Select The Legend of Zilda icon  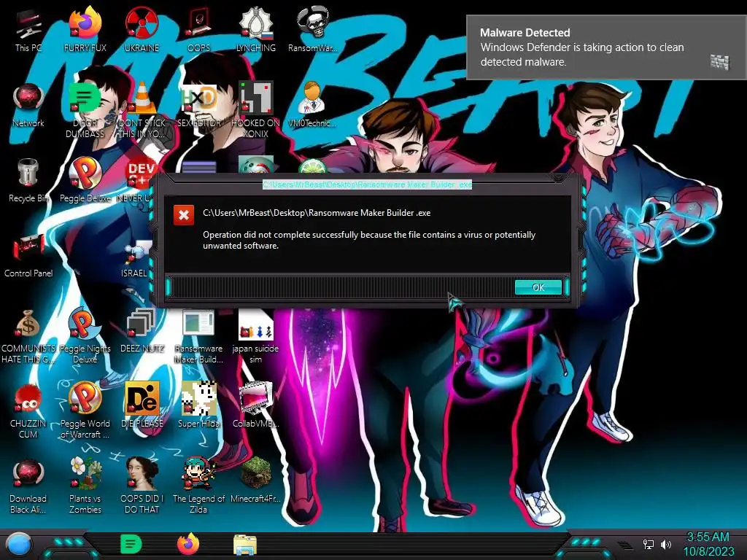198,486
